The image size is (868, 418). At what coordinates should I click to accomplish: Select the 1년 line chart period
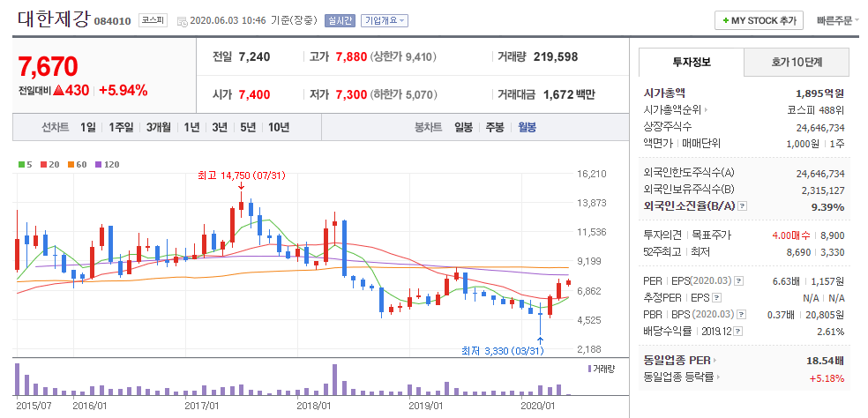coord(191,127)
